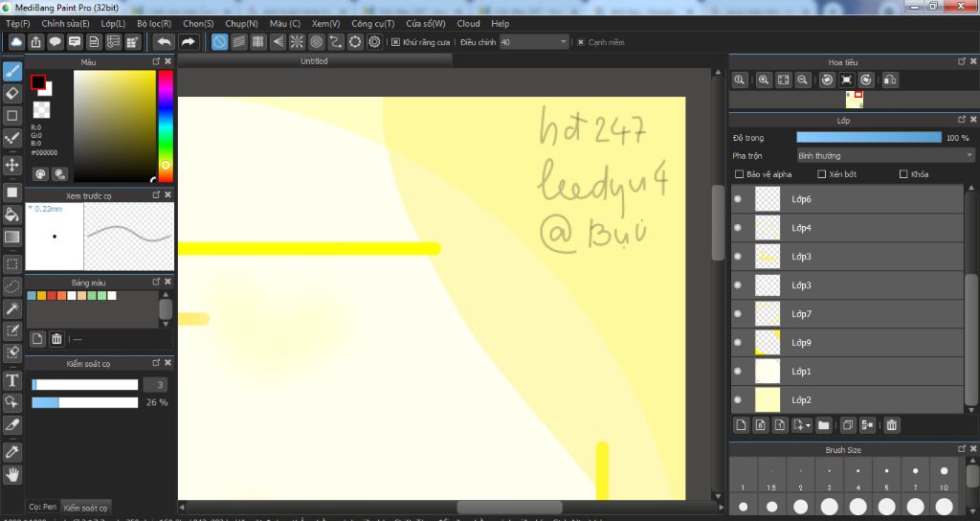
Task: Select the Eyedropper tool
Action: pyautogui.click(x=11, y=452)
